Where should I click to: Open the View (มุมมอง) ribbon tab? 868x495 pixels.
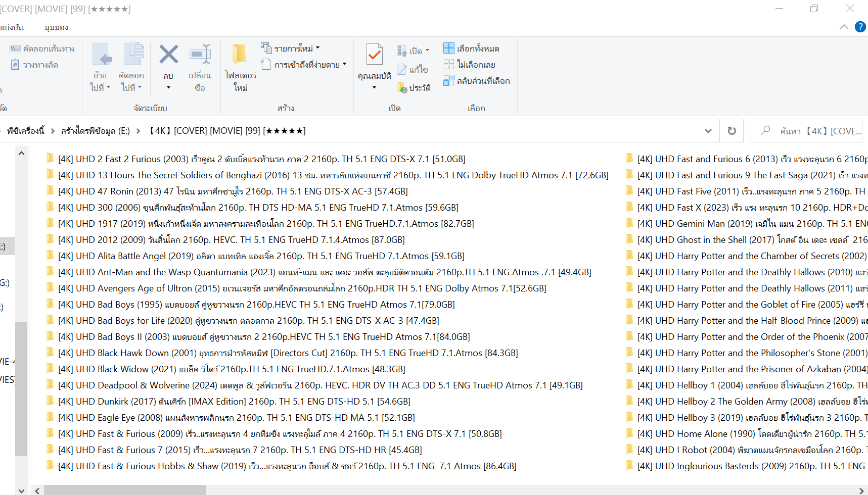coord(56,27)
